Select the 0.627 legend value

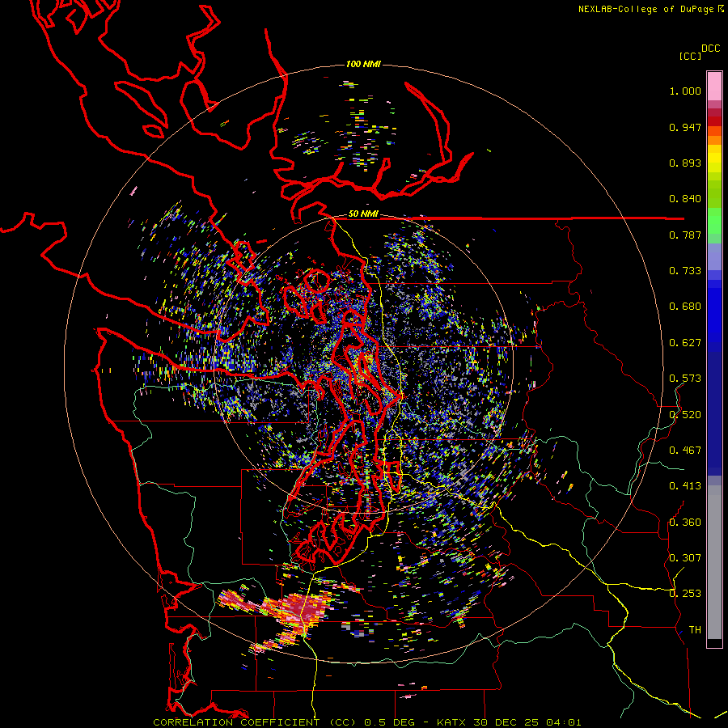pyautogui.click(x=685, y=343)
